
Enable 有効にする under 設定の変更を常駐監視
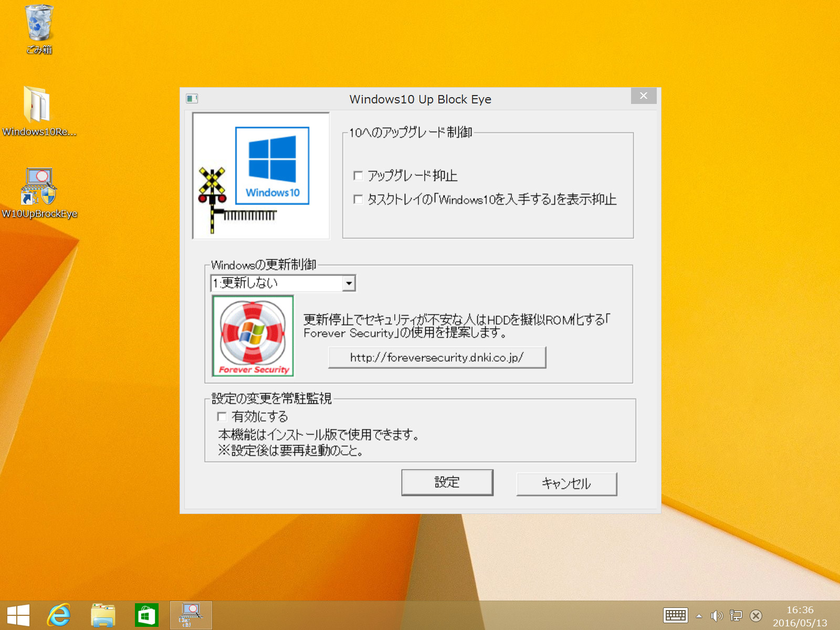pyautogui.click(x=223, y=416)
